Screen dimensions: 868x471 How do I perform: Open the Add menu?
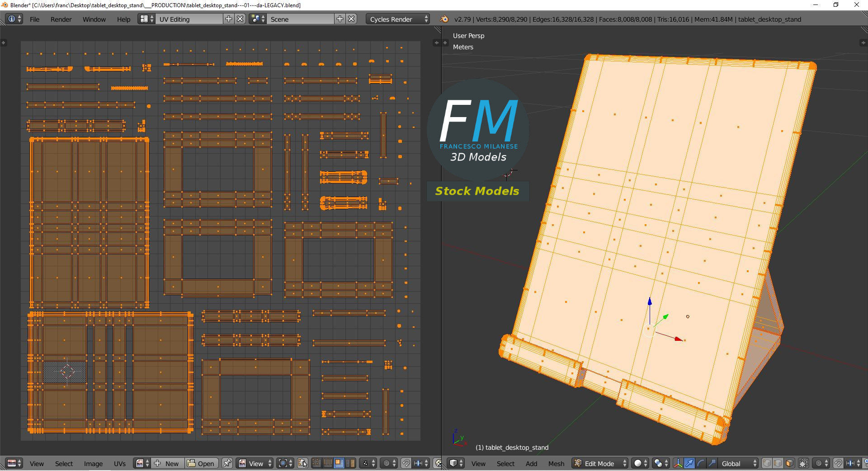[531, 464]
